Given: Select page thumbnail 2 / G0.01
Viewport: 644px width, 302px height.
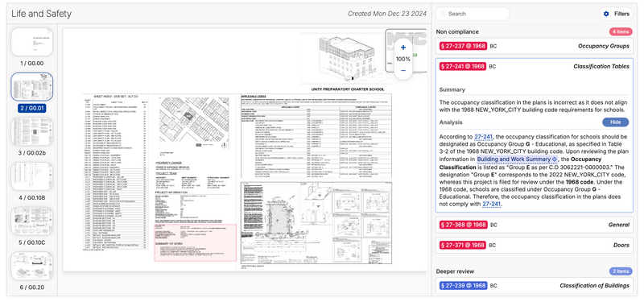Looking at the screenshot, I should [x=32, y=87].
